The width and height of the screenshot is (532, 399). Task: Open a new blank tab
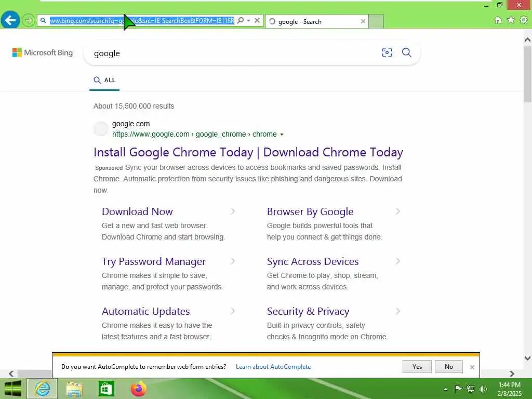point(376,21)
